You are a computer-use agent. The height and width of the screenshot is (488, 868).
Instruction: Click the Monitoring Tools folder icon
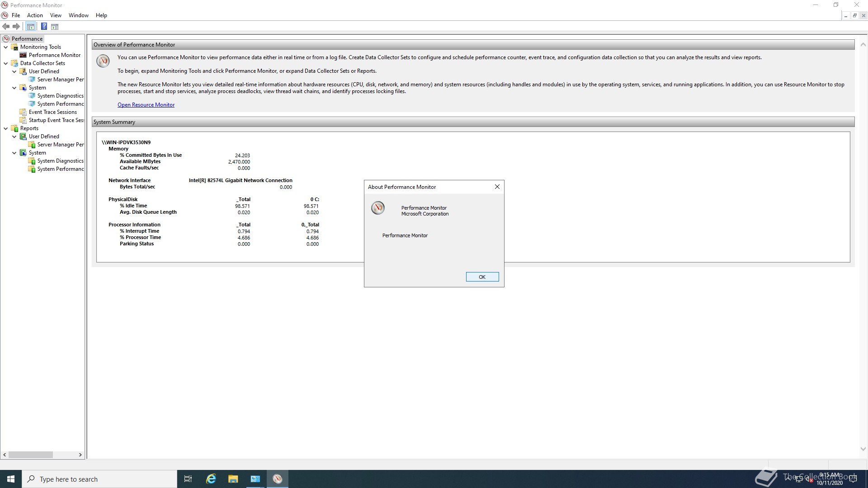click(14, 47)
